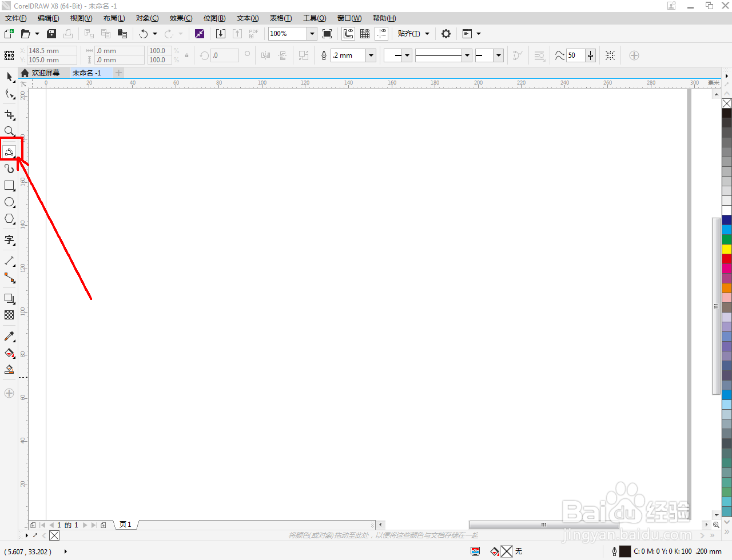The image size is (732, 560).
Task: Click the 页1 page tab
Action: [x=126, y=525]
